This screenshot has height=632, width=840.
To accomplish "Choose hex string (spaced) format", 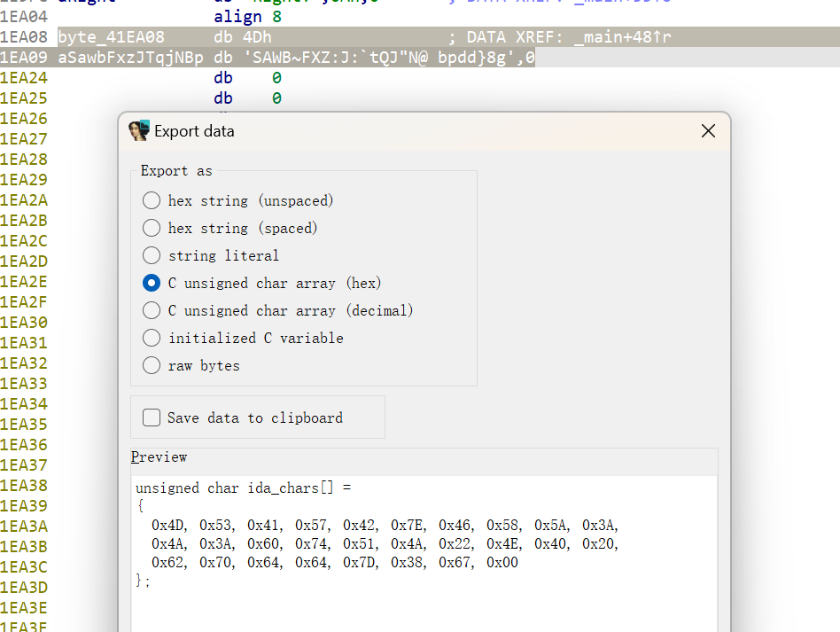I will [152, 228].
